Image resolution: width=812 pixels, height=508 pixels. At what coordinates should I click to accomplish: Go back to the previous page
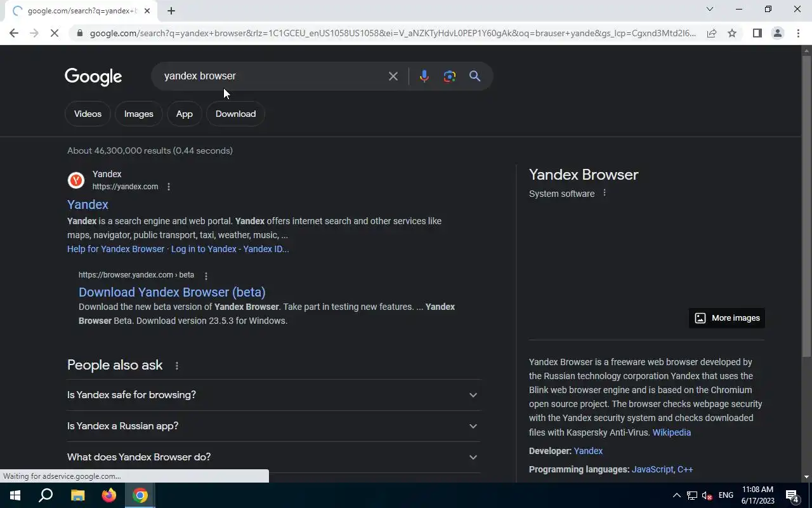pos(14,33)
